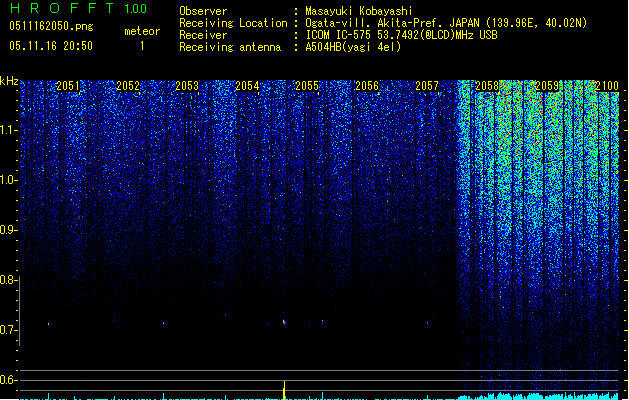The image size is (629, 400).
Task: Click the 2054 time marker
Action: click(x=247, y=86)
